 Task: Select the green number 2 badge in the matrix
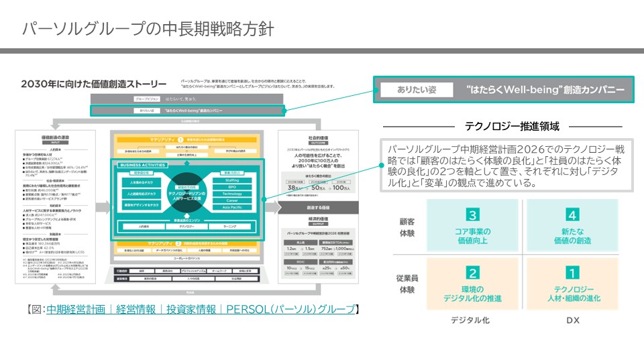coord(473,273)
